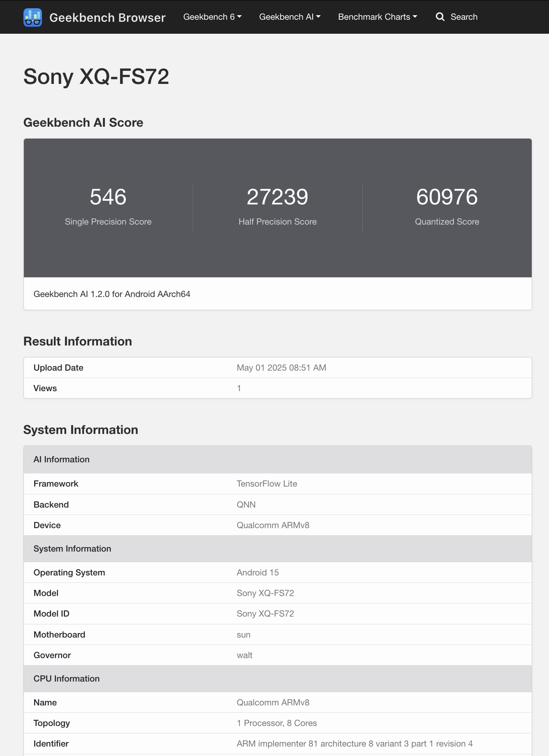Click the Governor row label
Screen dimensions: 549x756
[x=52, y=655]
